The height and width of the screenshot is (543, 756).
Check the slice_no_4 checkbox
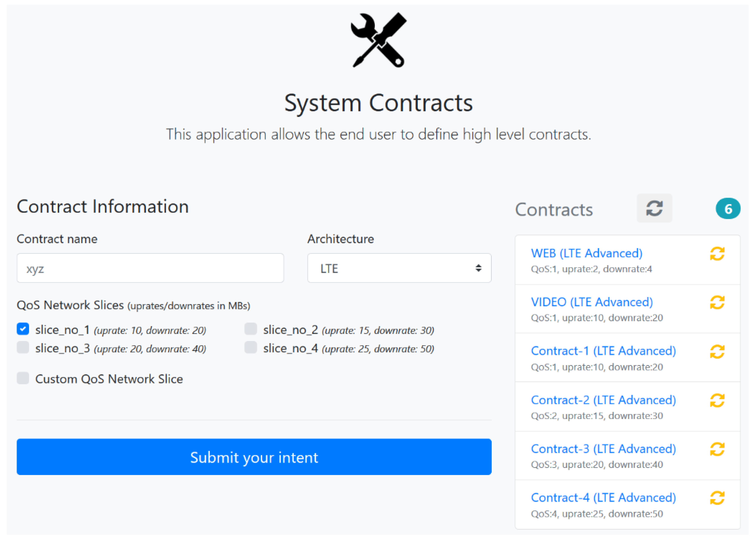click(251, 348)
